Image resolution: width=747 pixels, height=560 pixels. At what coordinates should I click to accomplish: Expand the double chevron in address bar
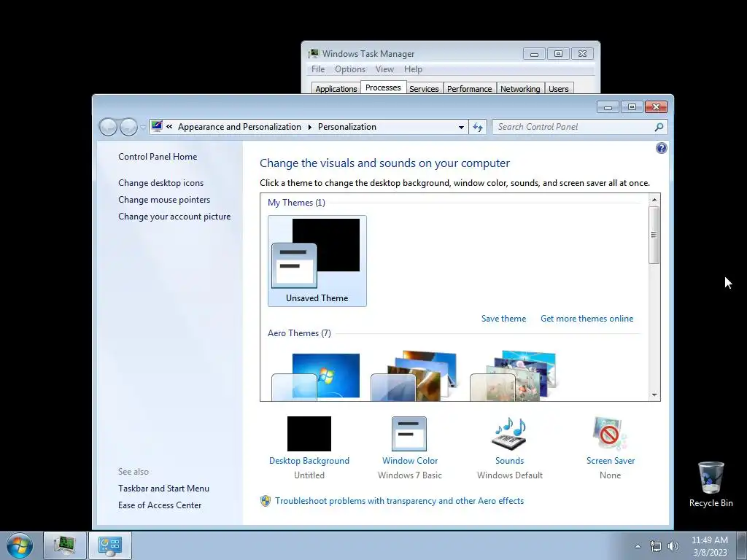click(169, 127)
